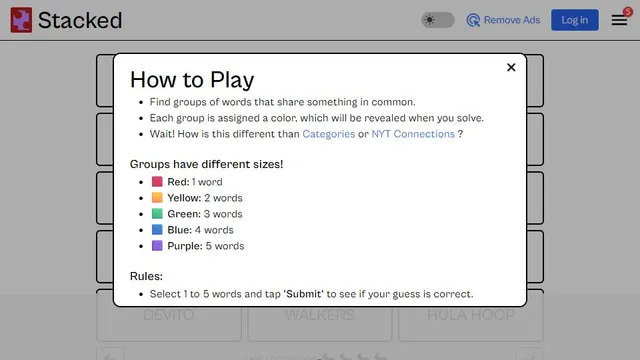The width and height of the screenshot is (640, 360).
Task: Follow the NYT Connections link
Action: [413, 134]
